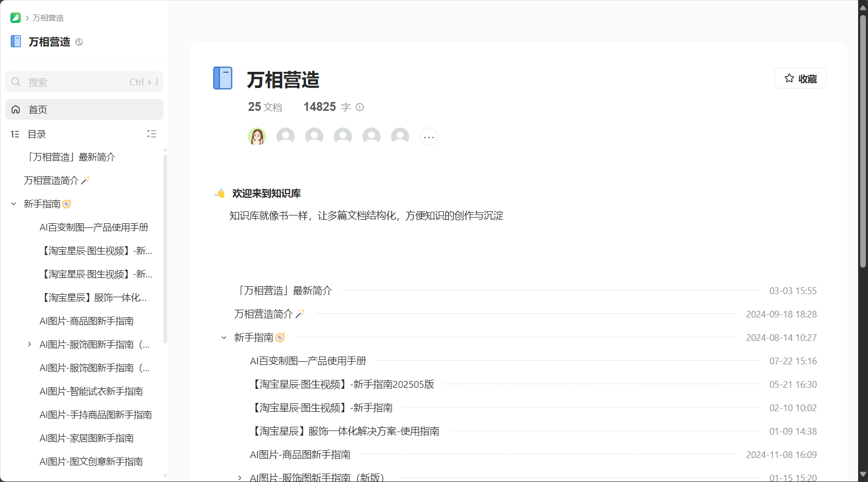The height and width of the screenshot is (482, 868).
Task: Click the info icon next to 字 count
Action: click(x=360, y=107)
